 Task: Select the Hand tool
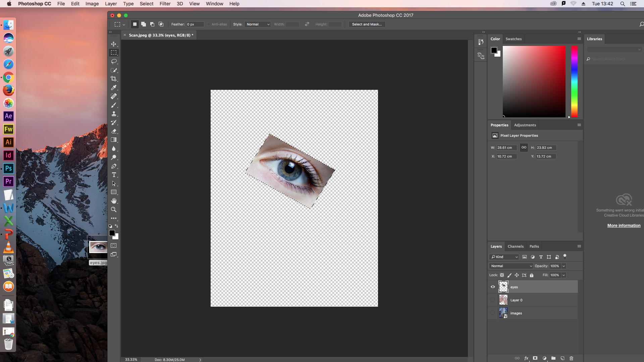(x=114, y=201)
